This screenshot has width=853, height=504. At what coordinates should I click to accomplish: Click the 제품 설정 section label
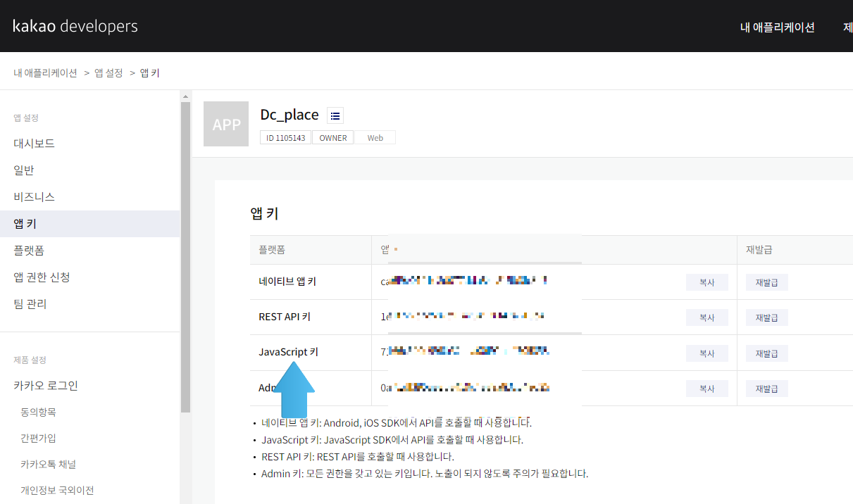point(30,360)
